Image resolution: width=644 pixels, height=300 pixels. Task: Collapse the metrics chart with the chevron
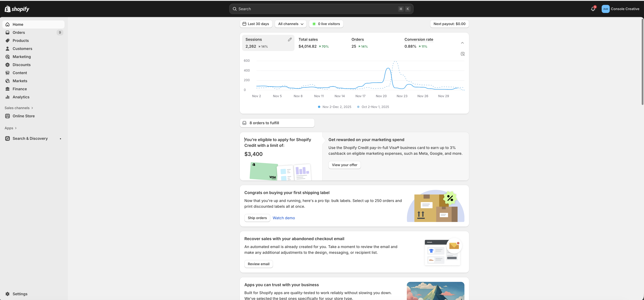[x=462, y=43]
